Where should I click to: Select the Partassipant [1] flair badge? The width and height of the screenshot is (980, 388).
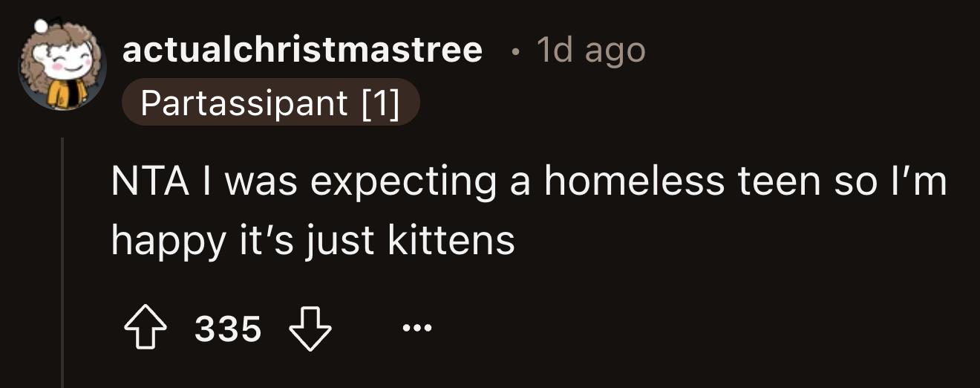[x=270, y=103]
